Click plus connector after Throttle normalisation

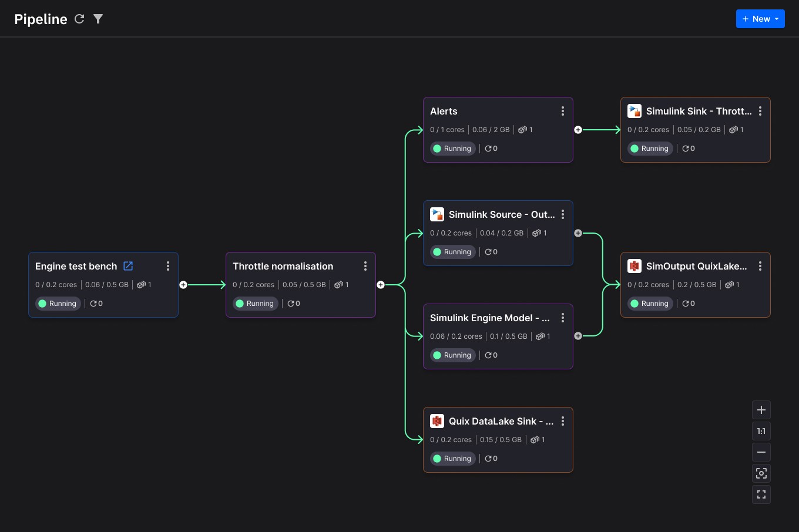pos(381,285)
